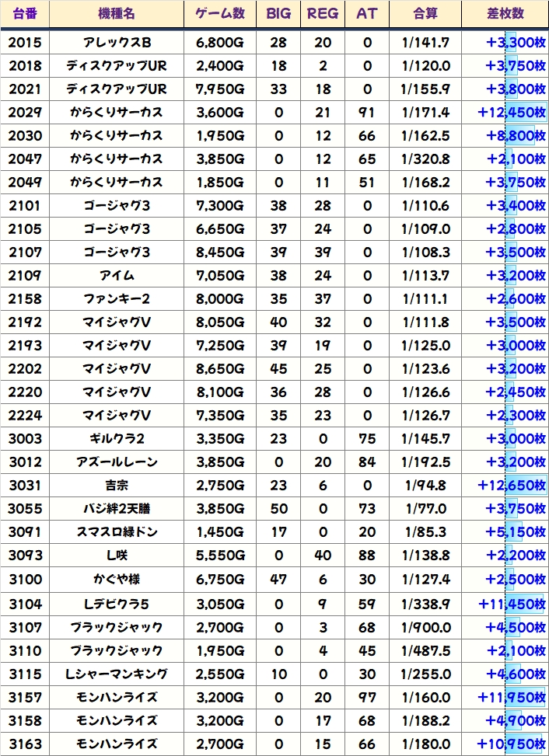The height and width of the screenshot is (756, 549).
Task: Click machine number 2029
Action: pos(25,113)
